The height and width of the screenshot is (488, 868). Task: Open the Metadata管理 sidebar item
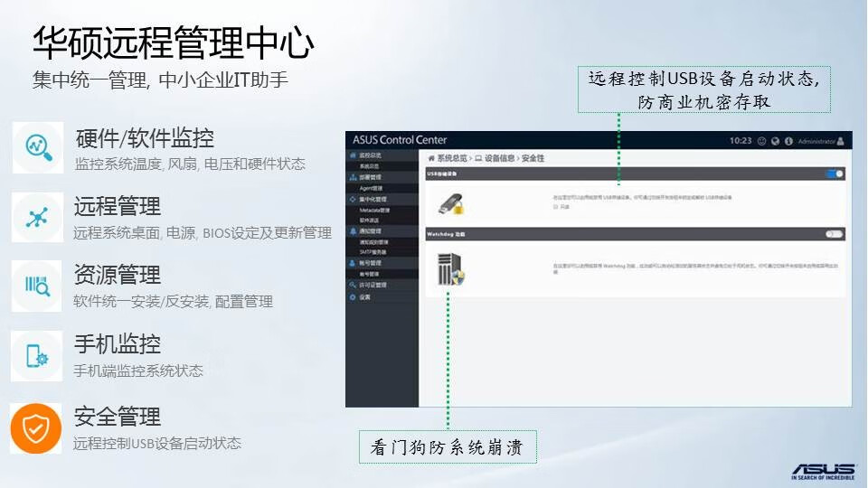382,211
